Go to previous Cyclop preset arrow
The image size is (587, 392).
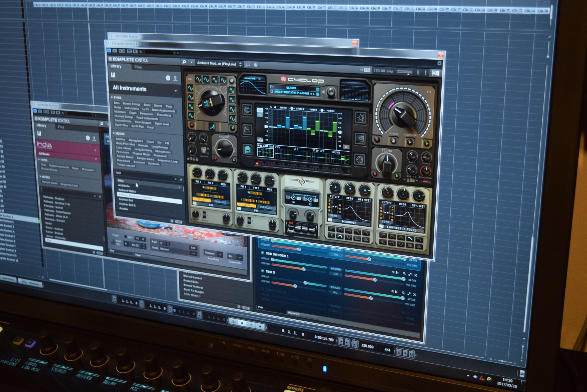tap(311, 94)
